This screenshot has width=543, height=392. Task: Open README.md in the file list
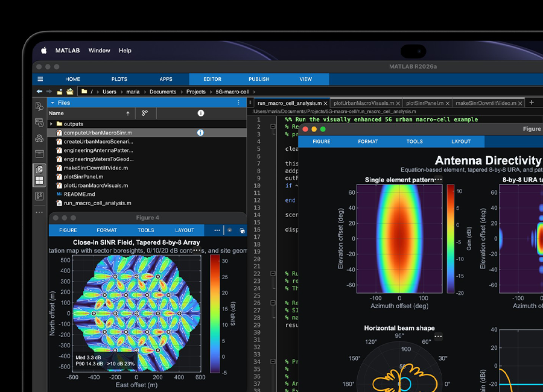click(79, 194)
